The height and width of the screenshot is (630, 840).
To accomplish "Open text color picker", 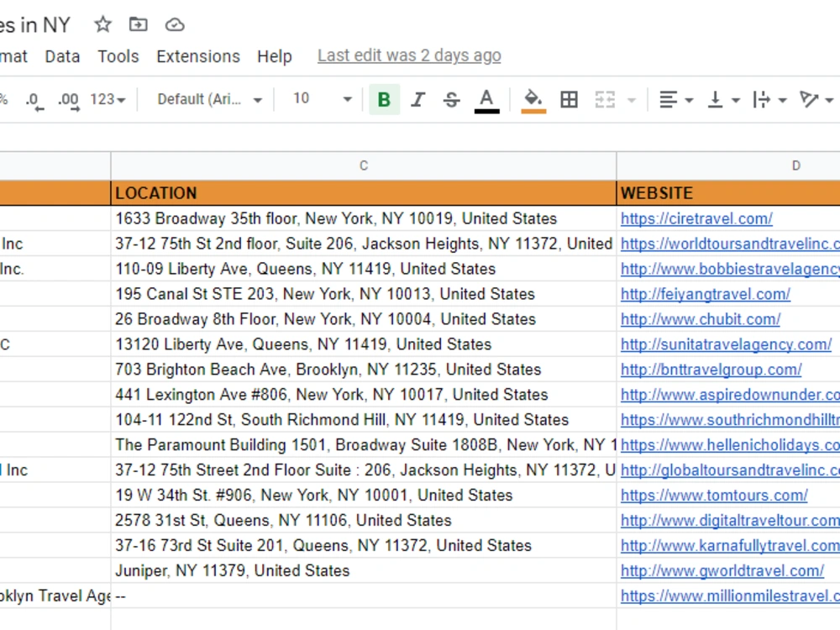I will coord(486,100).
